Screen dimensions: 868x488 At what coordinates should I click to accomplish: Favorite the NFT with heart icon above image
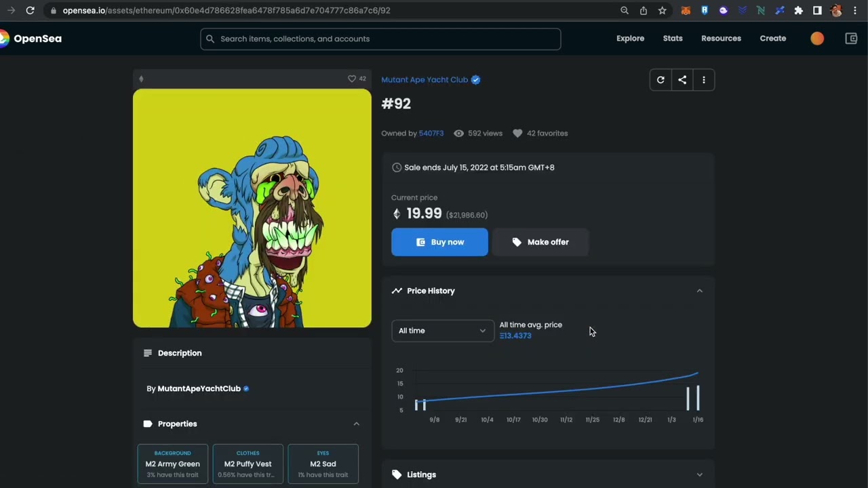coord(352,79)
